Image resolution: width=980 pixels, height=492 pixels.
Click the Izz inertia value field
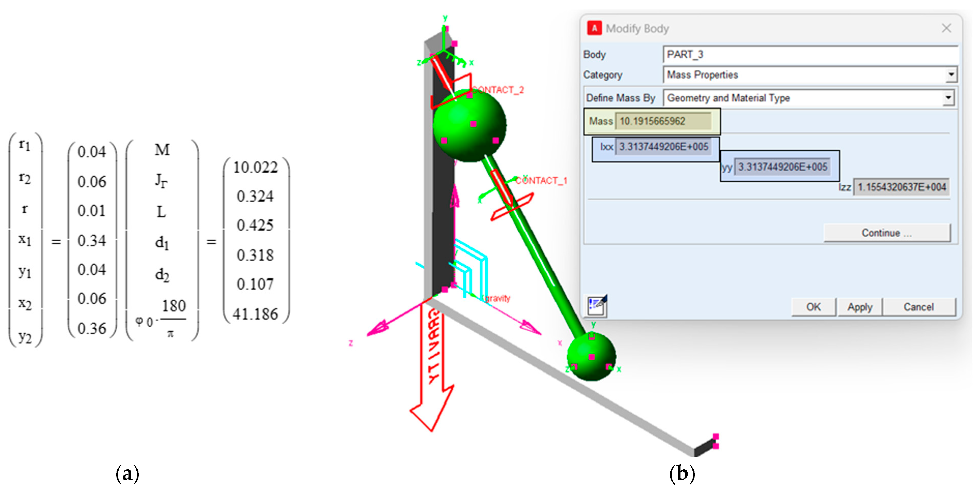(x=901, y=187)
